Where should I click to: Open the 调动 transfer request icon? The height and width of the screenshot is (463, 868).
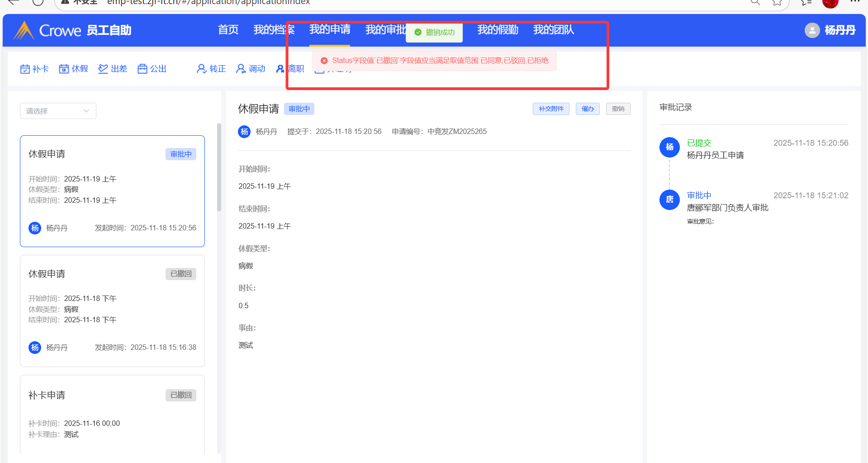point(251,69)
